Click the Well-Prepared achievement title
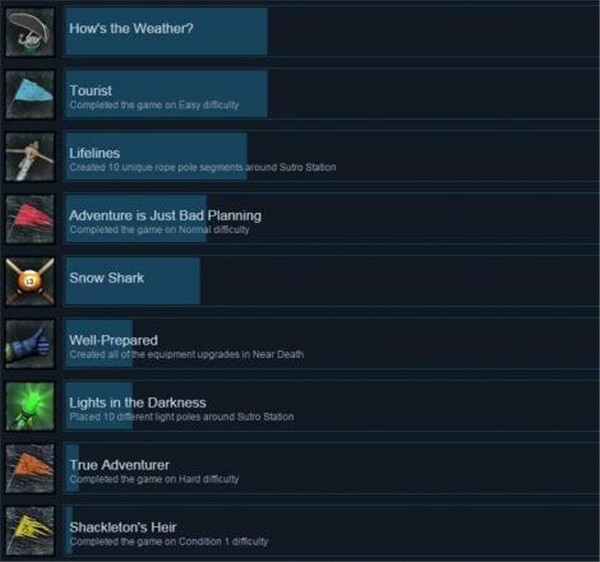 click(113, 340)
